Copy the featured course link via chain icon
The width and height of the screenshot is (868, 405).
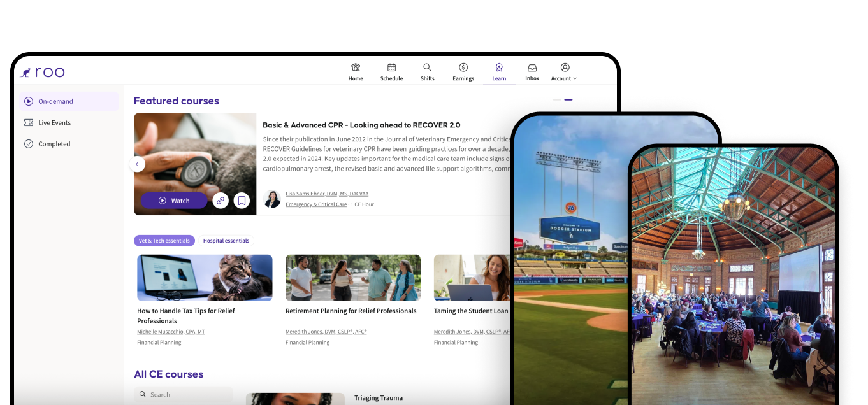[x=221, y=201]
